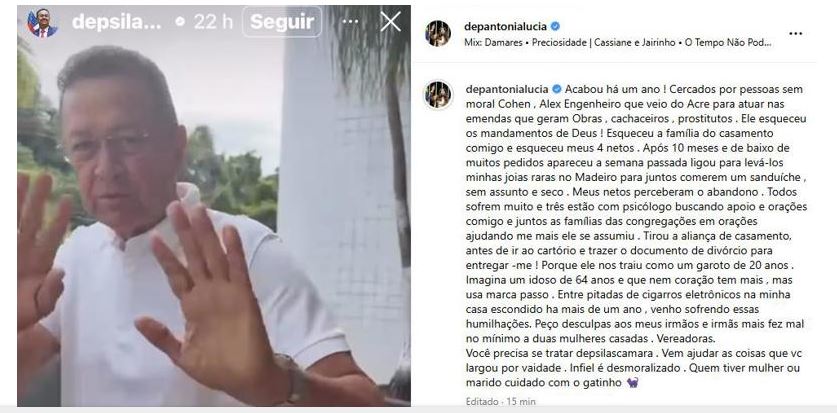Open depantonialucia avatar in post header
Viewport: 837px width, 413px height.
(x=438, y=33)
